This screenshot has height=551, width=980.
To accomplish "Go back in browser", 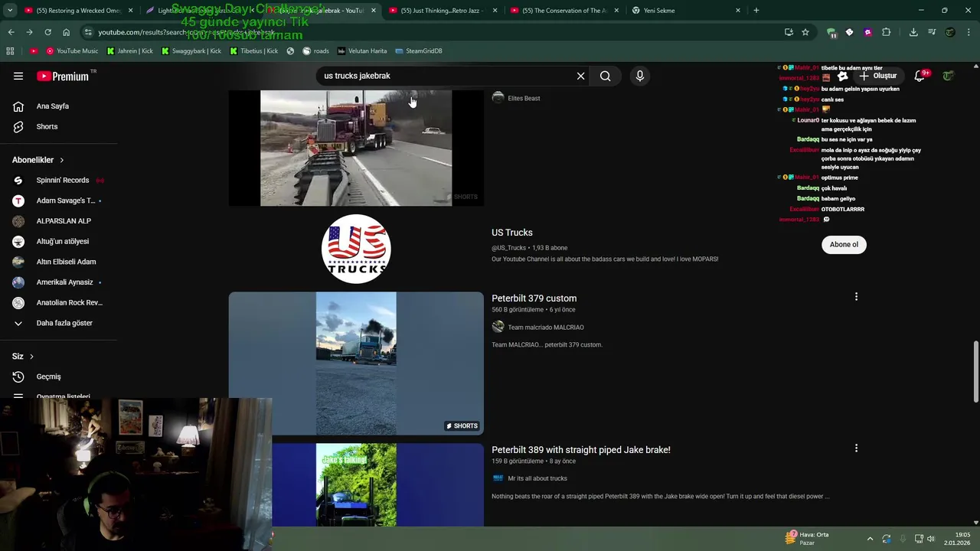I will [x=11, y=32].
